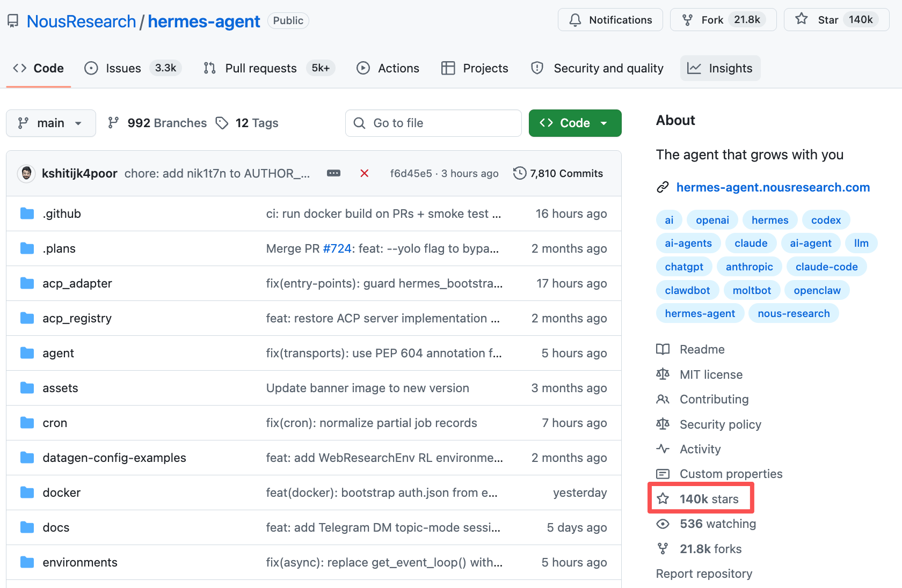Open the 12 Tags link
Screen dimensions: 902x588
click(247, 123)
